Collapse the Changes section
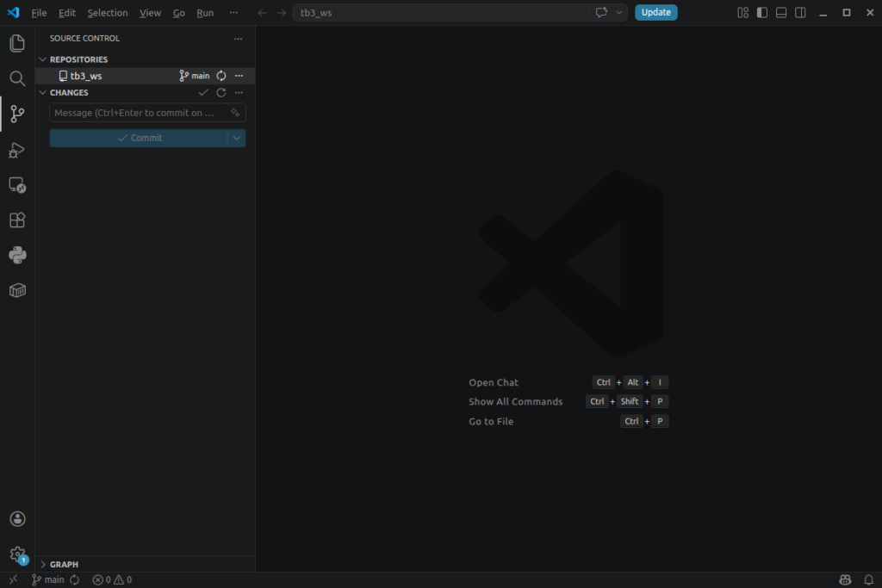This screenshot has height=588, width=882. click(x=43, y=92)
